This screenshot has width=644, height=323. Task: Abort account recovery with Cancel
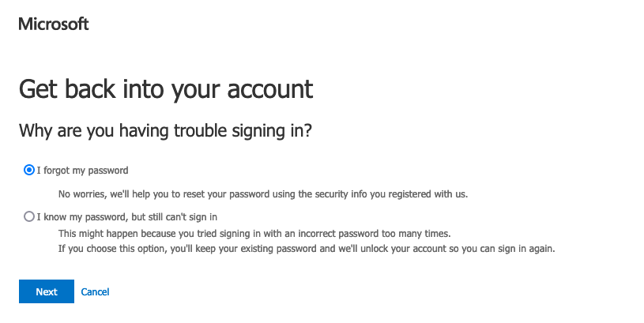(x=95, y=292)
